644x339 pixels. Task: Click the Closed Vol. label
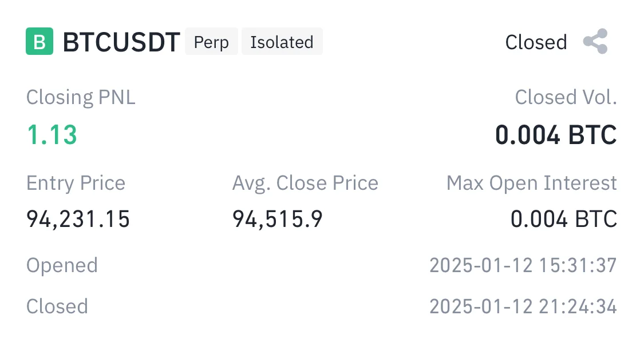click(566, 98)
